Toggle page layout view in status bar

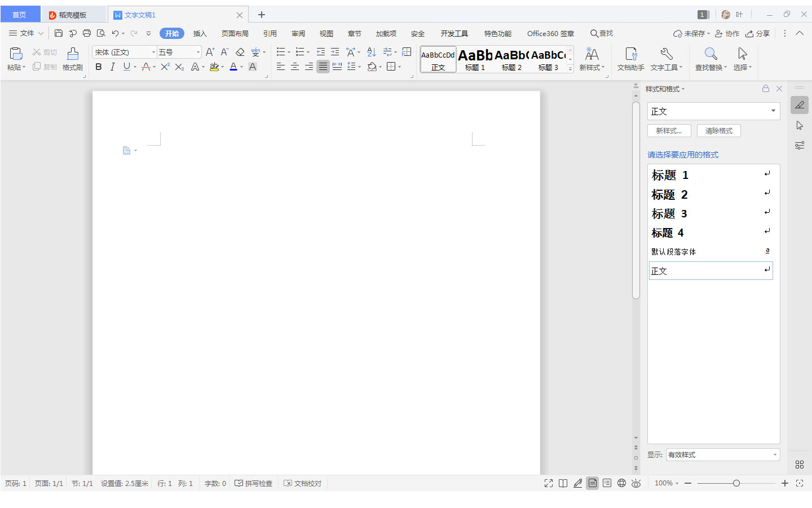point(592,483)
